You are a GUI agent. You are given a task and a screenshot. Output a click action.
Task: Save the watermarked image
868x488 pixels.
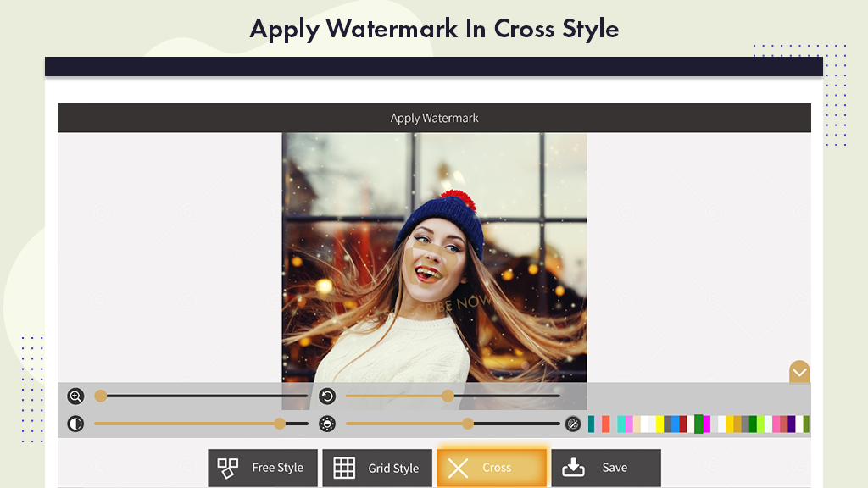click(606, 468)
